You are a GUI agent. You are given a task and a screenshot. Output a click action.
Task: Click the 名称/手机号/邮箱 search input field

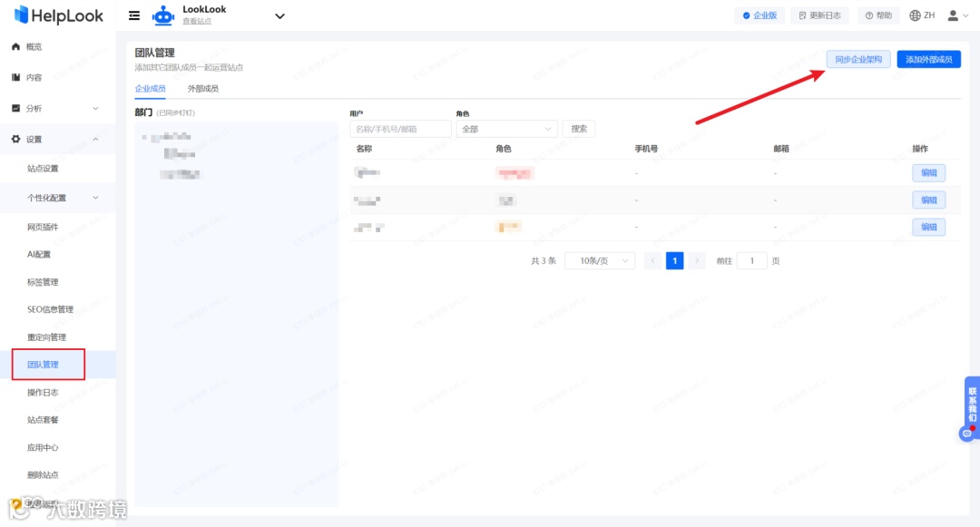(x=400, y=128)
